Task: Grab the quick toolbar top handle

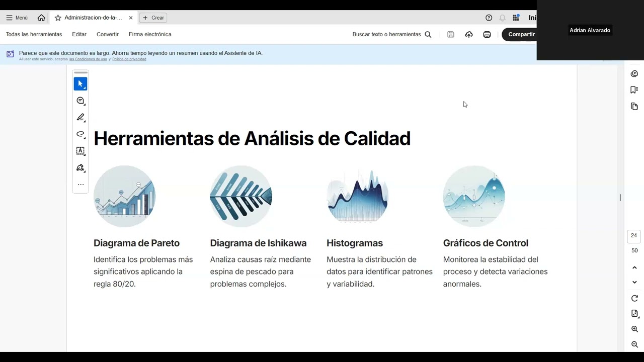Action: [80, 73]
